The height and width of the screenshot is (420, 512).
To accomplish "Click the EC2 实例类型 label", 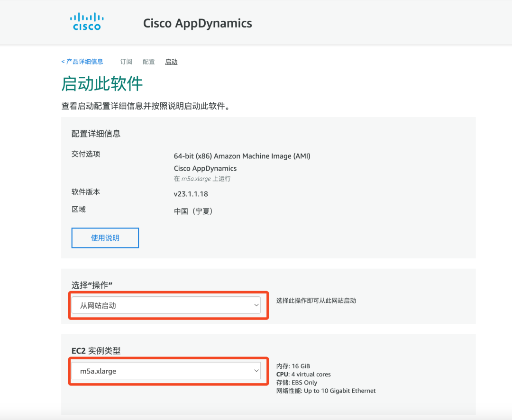I will [x=96, y=351].
